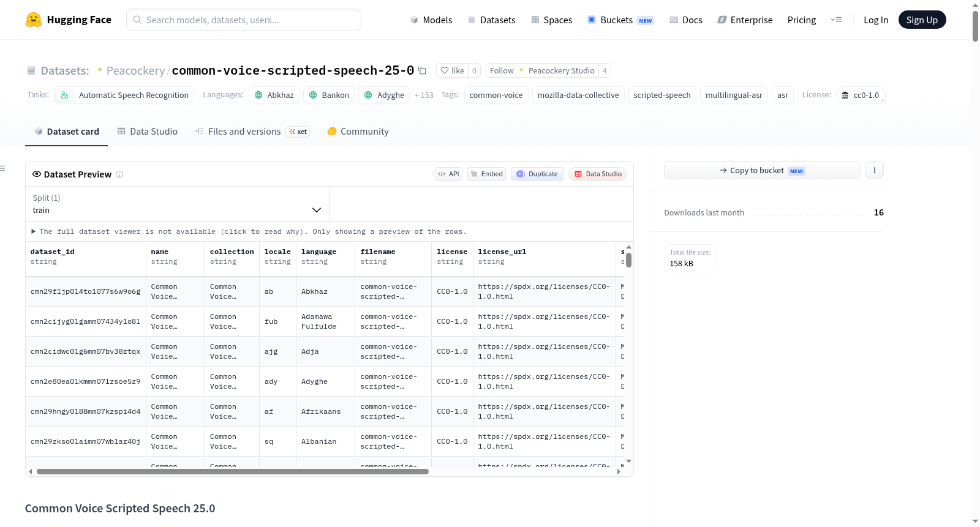The height and width of the screenshot is (527, 980).
Task: Click the API button in Dataset Preview
Action: click(448, 174)
